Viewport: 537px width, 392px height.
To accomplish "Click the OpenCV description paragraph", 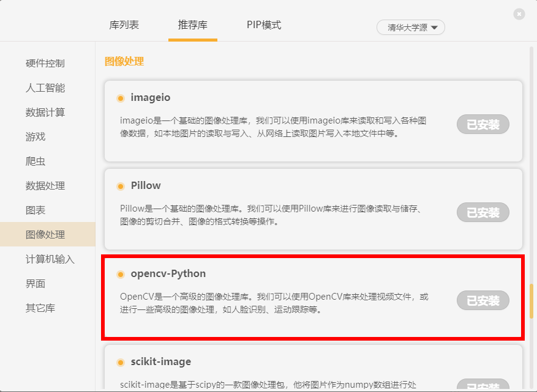I will click(x=274, y=303).
